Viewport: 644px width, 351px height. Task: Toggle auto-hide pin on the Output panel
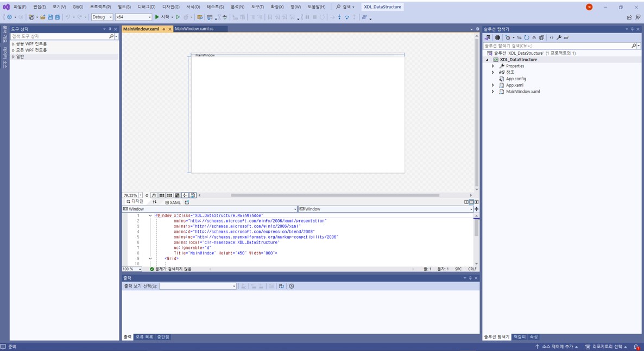pyautogui.click(x=471, y=278)
